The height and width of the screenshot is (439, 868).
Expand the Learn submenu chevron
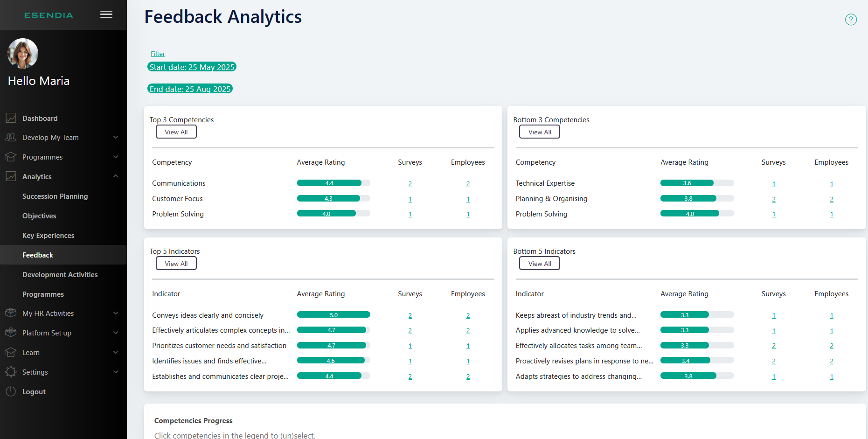point(116,352)
